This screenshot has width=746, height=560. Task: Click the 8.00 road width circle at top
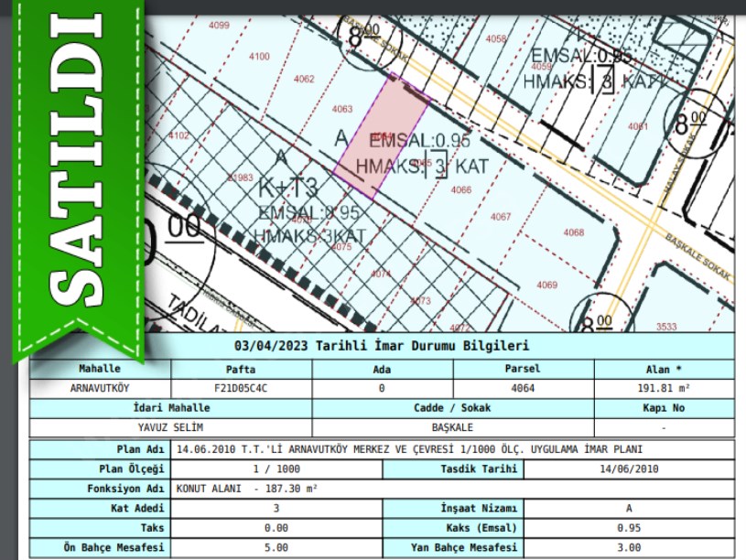point(363,35)
